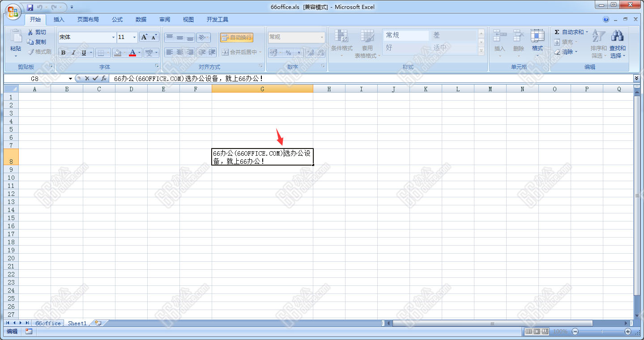Viewport: 644px width, 340px height.
Task: Toggle top align in alignment group
Action: (170, 38)
